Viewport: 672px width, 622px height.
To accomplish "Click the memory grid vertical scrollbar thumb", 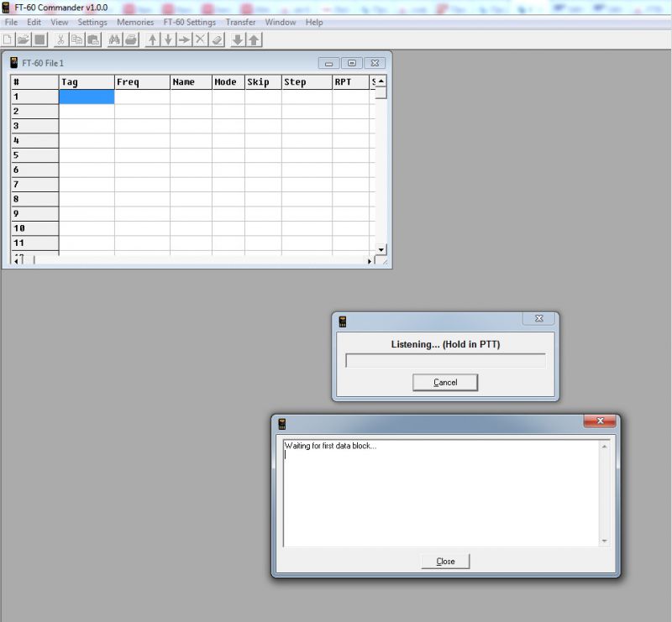I will (381, 92).
